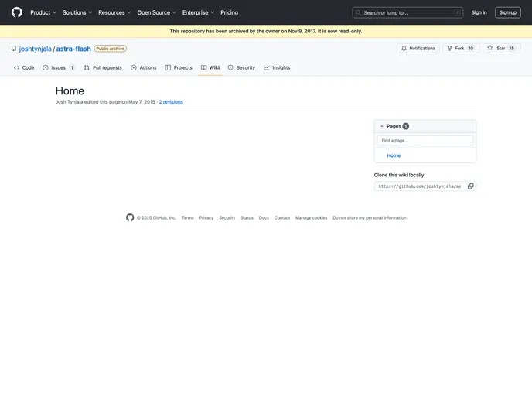Open the Resources dropdown
This screenshot has width=532, height=396.
point(114,12)
